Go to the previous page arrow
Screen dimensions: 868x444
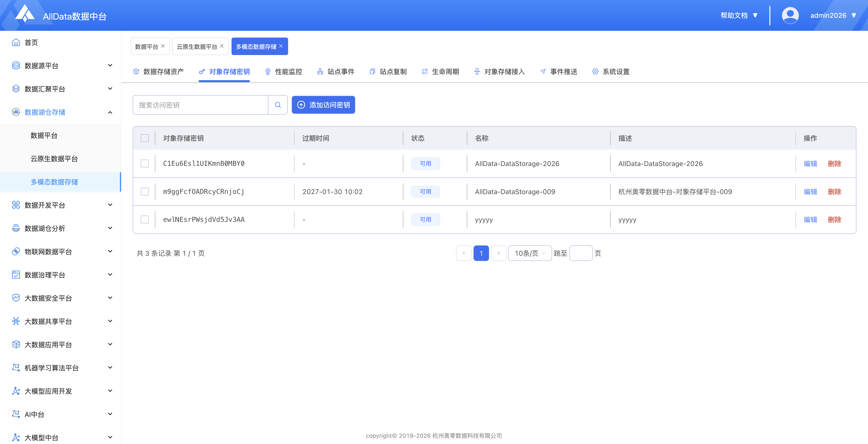(464, 253)
